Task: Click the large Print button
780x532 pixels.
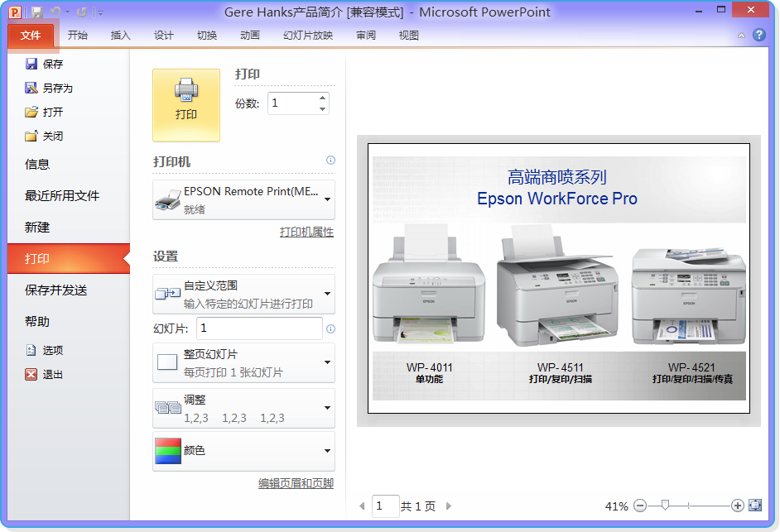Action: click(x=186, y=105)
